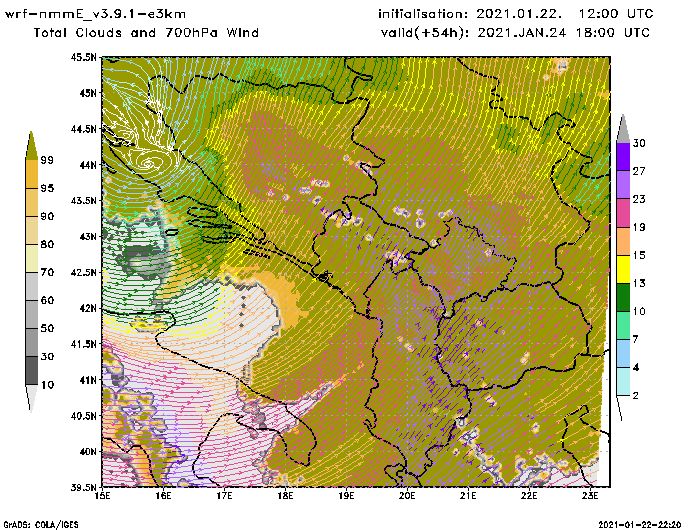The height and width of the screenshot is (530, 700).
Task: Click the '40N' latitude label
Action: click(88, 451)
